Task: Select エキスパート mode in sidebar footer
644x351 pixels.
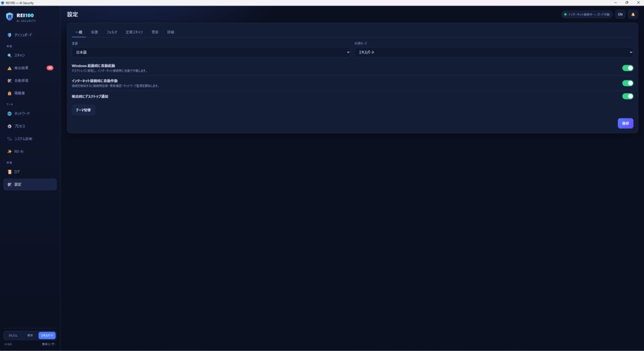Action: tap(47, 335)
